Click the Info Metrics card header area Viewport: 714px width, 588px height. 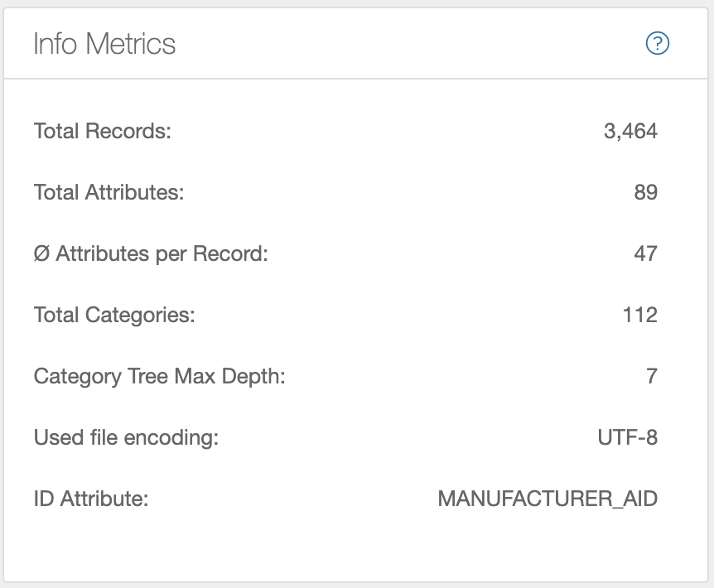coord(356,43)
